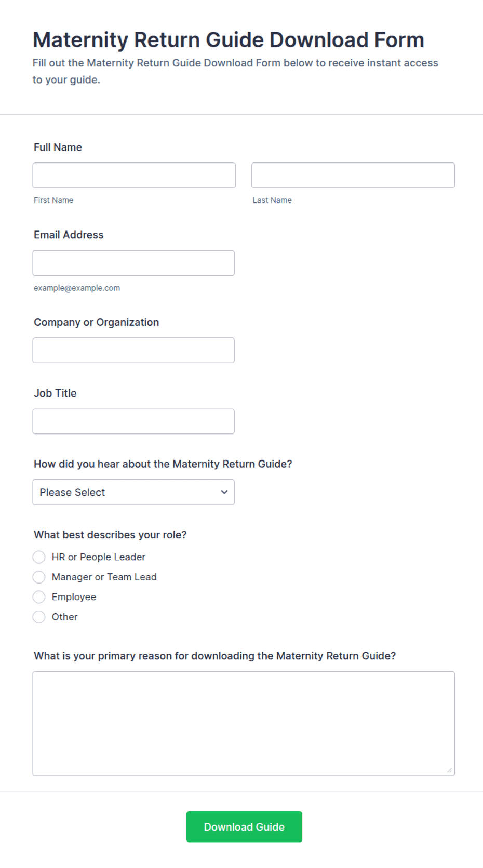Click the Last Name sublabel
This screenshot has width=483, height=868.
click(272, 200)
